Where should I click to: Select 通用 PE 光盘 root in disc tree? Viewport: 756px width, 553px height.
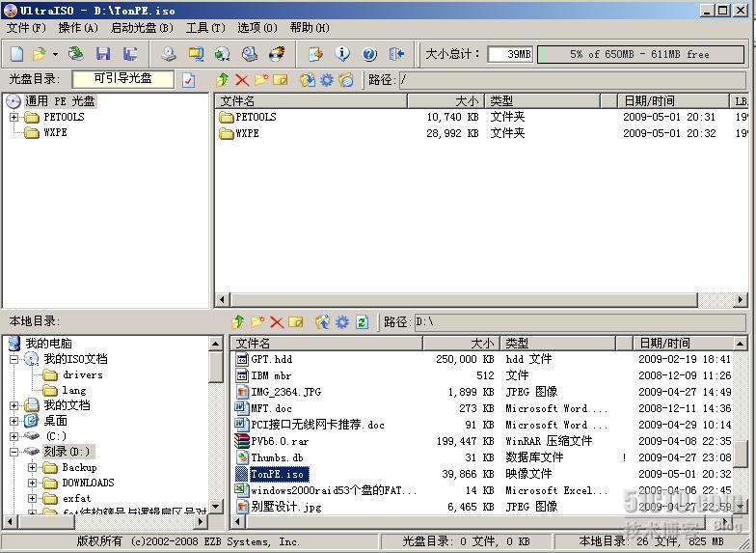[60, 100]
